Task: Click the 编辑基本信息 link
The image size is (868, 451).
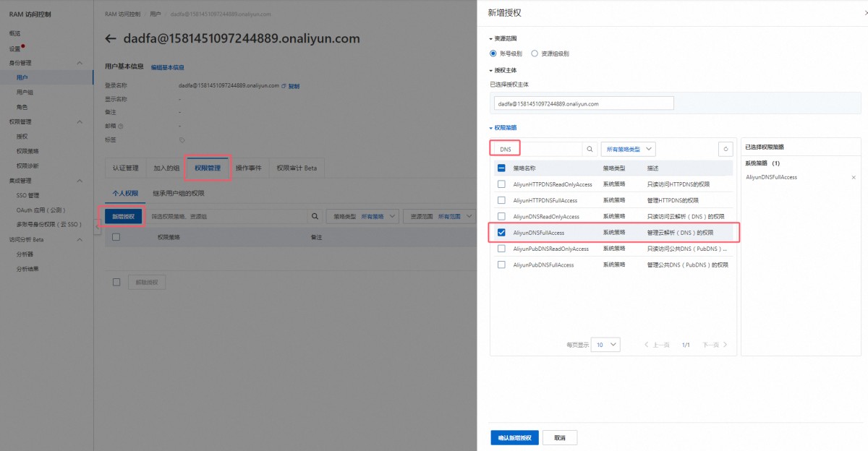Action: pos(168,67)
